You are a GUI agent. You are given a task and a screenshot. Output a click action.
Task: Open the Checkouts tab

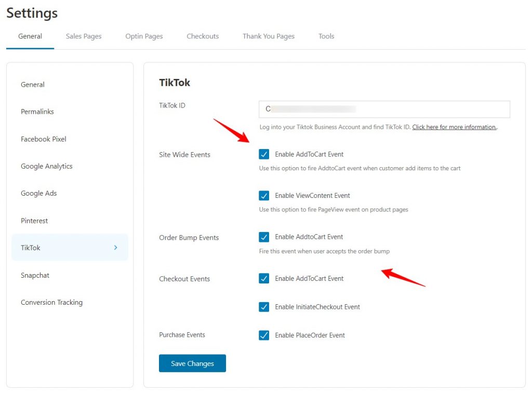click(x=203, y=36)
